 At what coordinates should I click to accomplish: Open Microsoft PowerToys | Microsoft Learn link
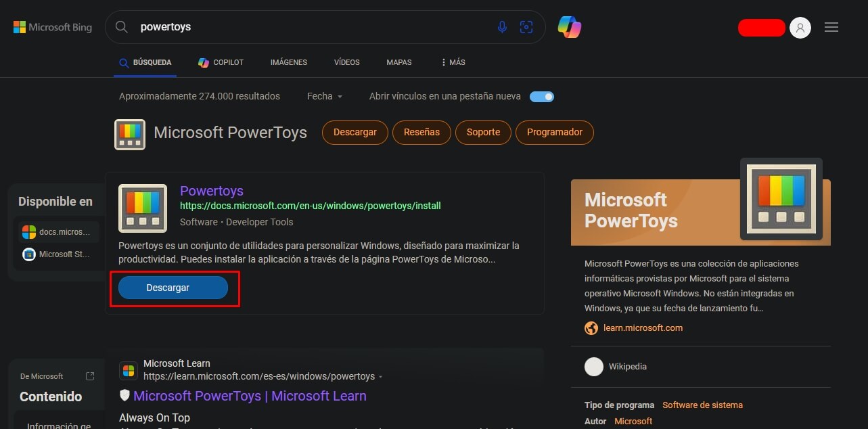[250, 396]
